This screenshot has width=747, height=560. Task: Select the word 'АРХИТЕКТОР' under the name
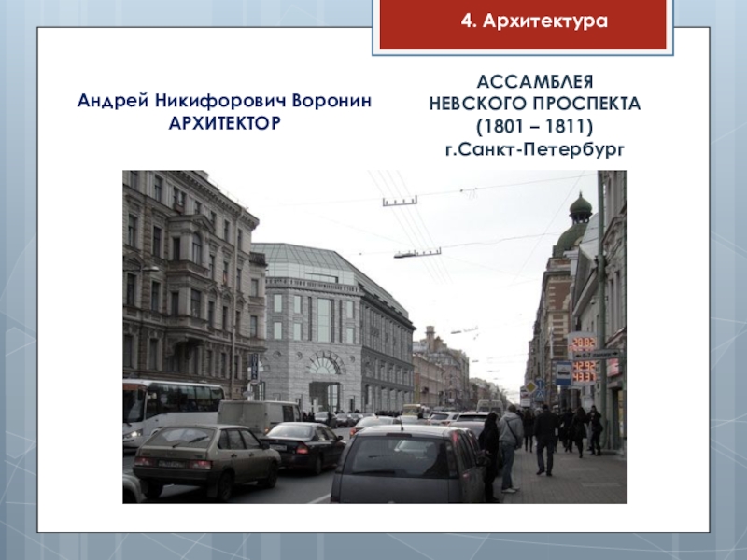point(224,123)
